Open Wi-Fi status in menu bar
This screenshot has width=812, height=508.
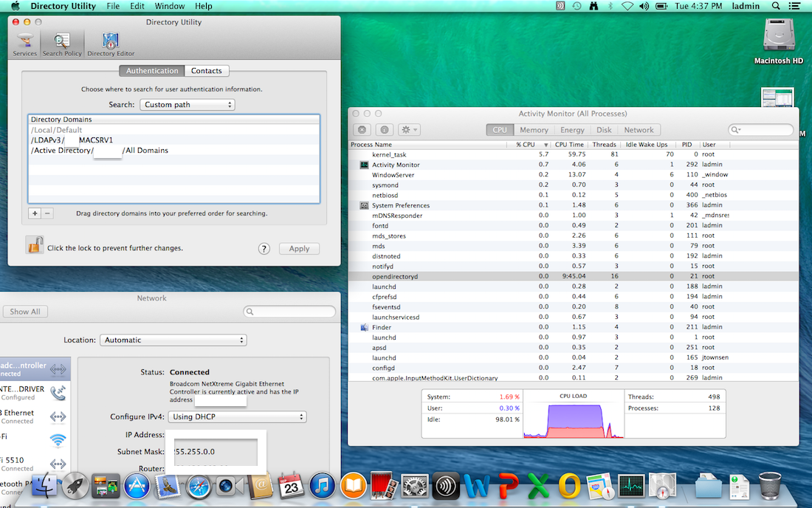pos(627,6)
